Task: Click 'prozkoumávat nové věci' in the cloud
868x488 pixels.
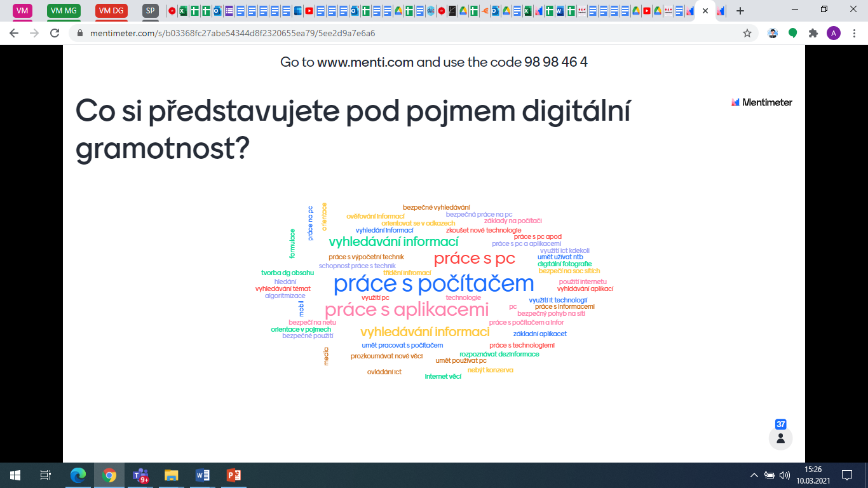Action: [386, 356]
